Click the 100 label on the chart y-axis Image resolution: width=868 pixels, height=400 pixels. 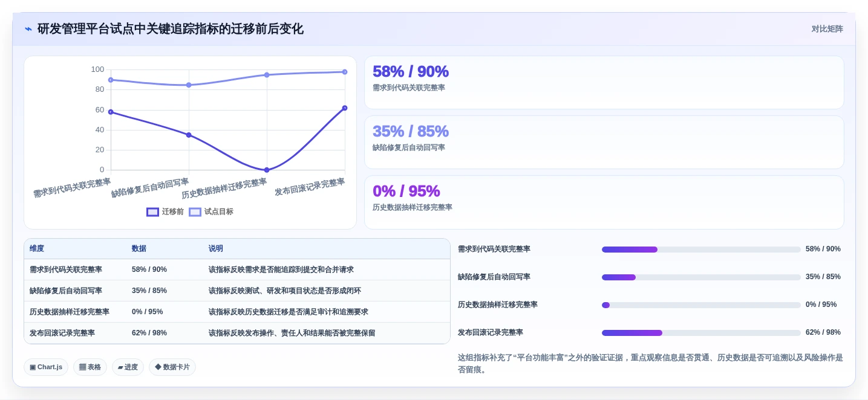pyautogui.click(x=97, y=69)
